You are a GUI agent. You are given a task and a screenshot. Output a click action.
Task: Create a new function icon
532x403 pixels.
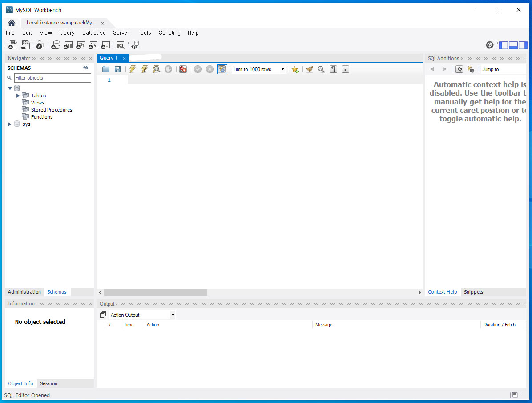coord(105,45)
